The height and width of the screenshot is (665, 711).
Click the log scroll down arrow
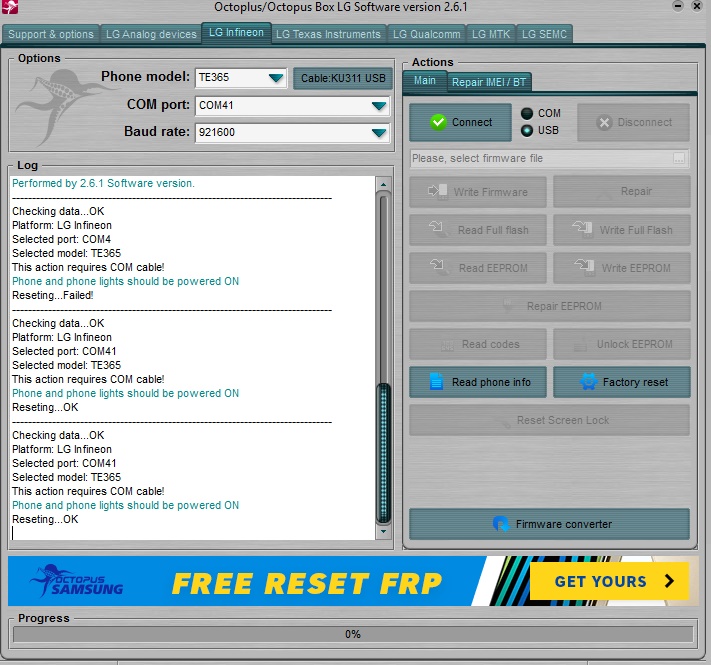point(384,531)
